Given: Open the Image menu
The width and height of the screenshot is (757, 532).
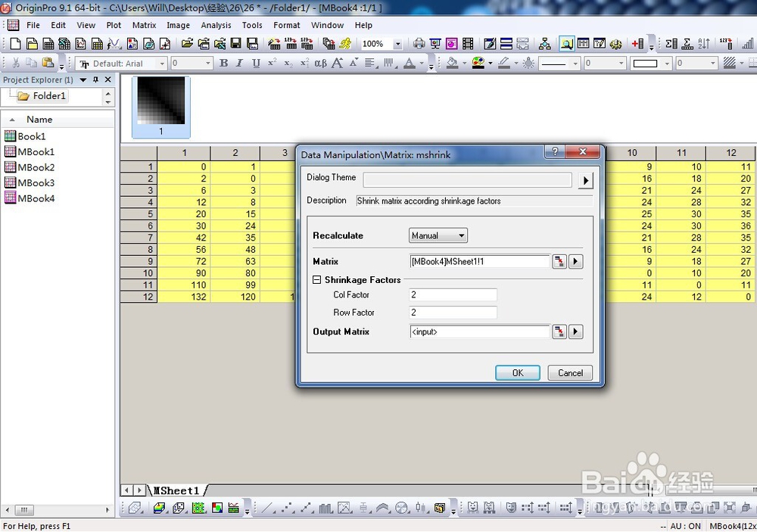Looking at the screenshot, I should tap(178, 25).
